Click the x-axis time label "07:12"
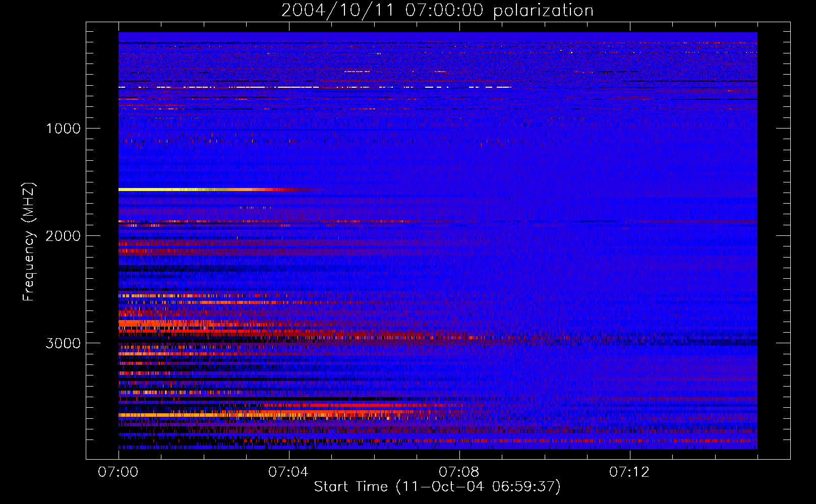The image size is (816, 504). click(x=629, y=472)
